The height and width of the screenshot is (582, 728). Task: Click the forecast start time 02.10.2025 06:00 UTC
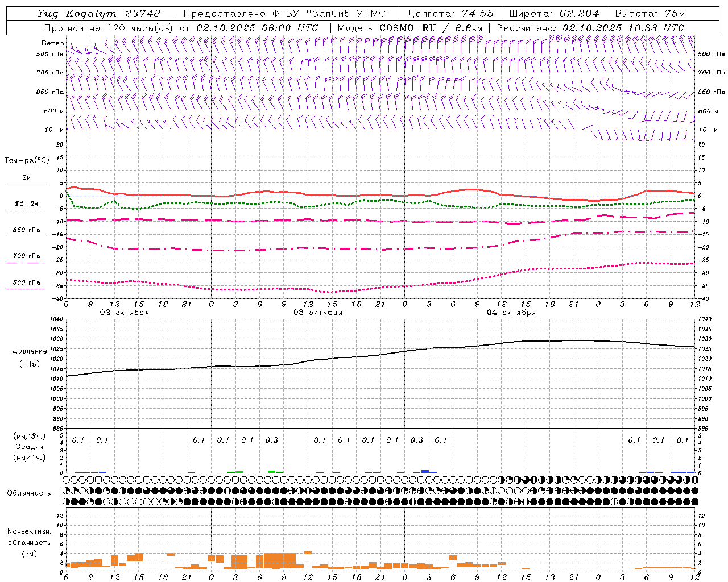tap(257, 28)
